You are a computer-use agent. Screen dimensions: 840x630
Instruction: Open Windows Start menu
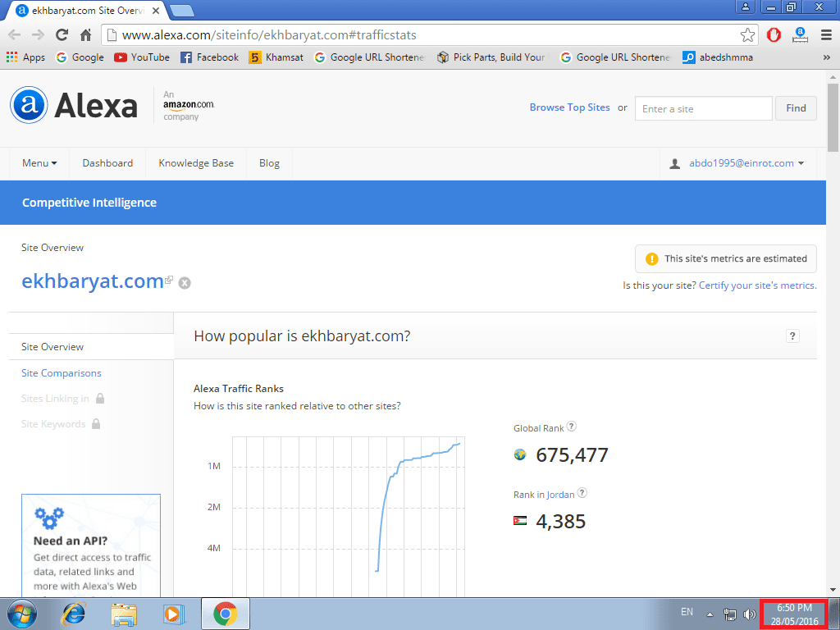click(22, 614)
